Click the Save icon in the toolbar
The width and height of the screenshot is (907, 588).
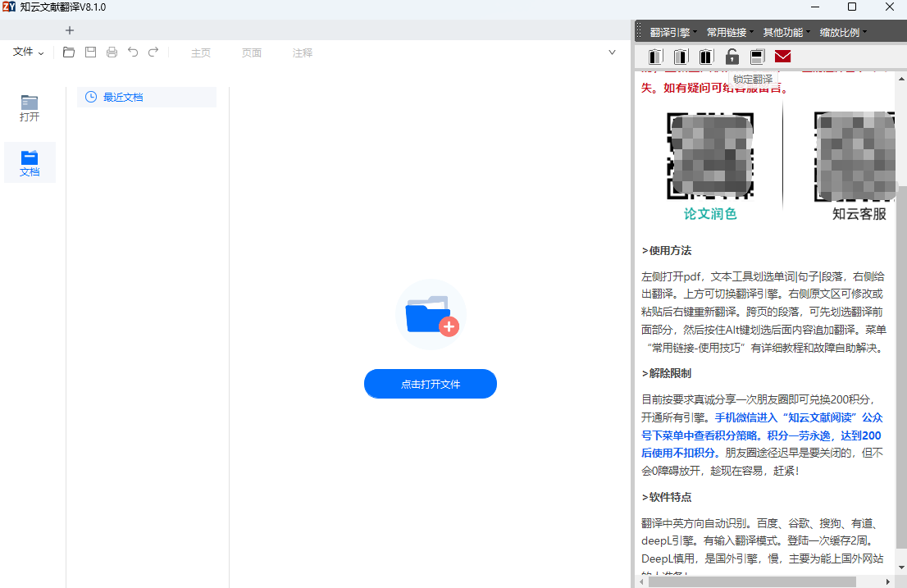(90, 52)
